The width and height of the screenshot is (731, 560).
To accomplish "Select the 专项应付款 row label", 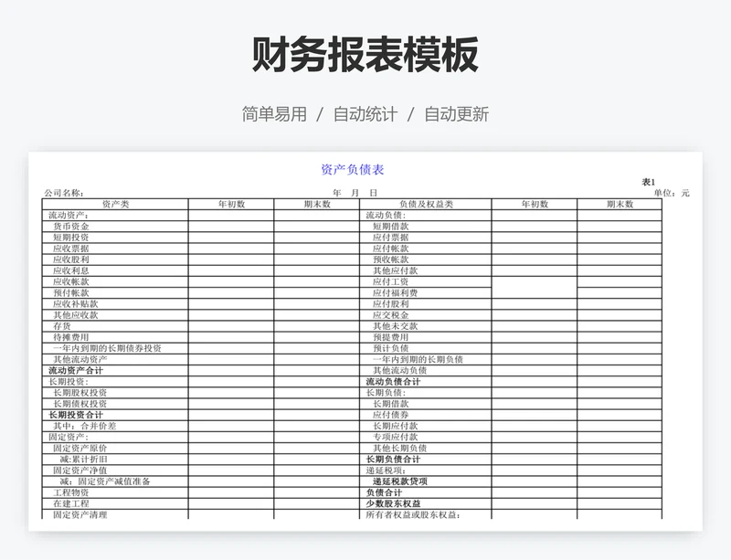I will 396,437.
